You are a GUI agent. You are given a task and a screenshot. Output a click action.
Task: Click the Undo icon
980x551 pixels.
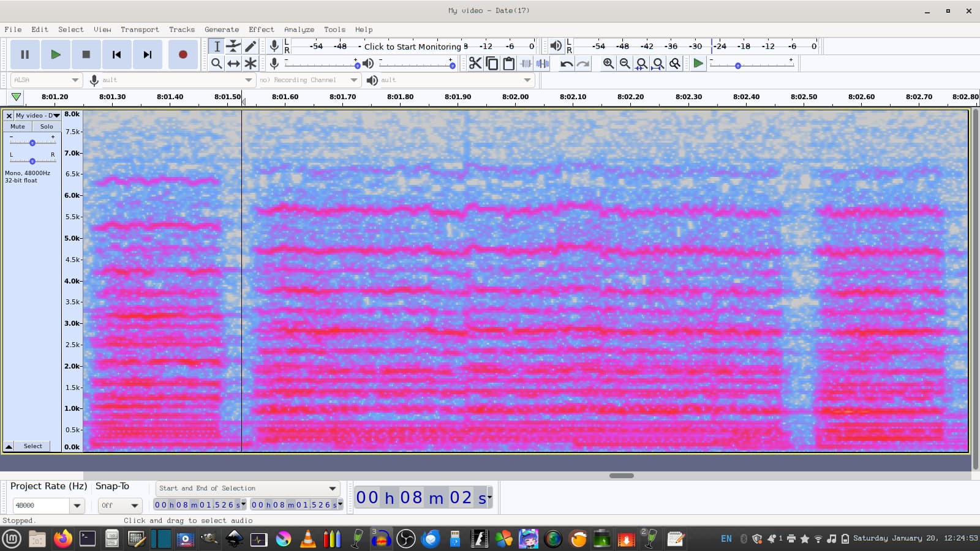(x=565, y=63)
